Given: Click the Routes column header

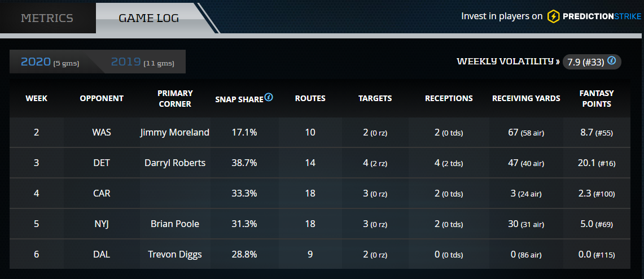Looking at the screenshot, I should point(310,98).
